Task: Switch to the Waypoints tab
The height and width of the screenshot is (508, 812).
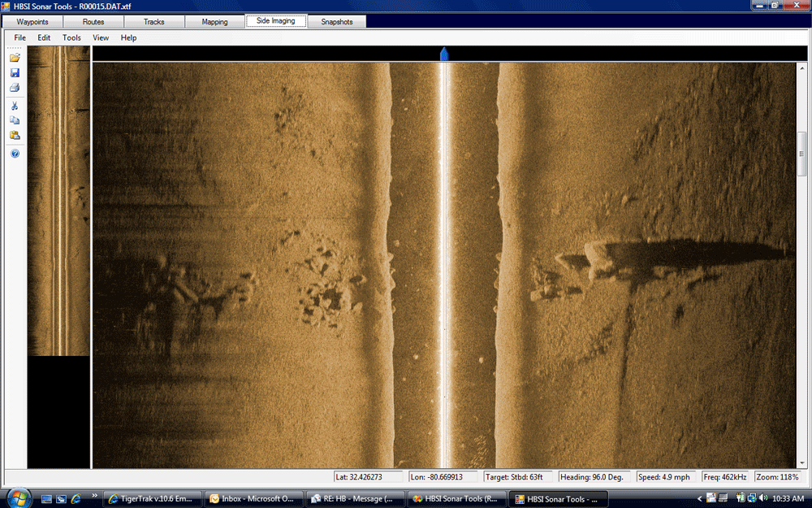Action: click(x=33, y=22)
